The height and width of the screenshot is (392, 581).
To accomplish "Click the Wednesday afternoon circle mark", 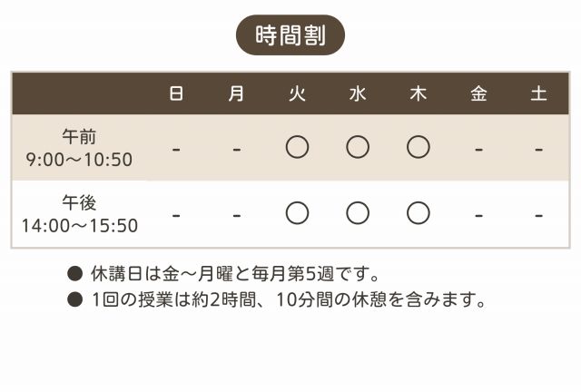I will click(x=358, y=213).
